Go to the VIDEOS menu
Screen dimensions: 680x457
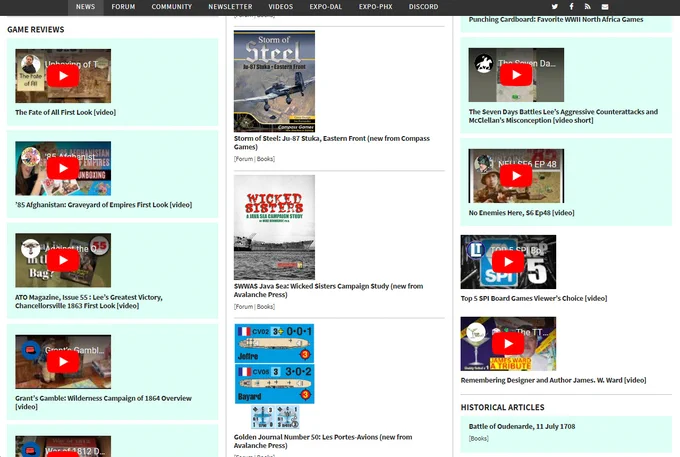(281, 7)
